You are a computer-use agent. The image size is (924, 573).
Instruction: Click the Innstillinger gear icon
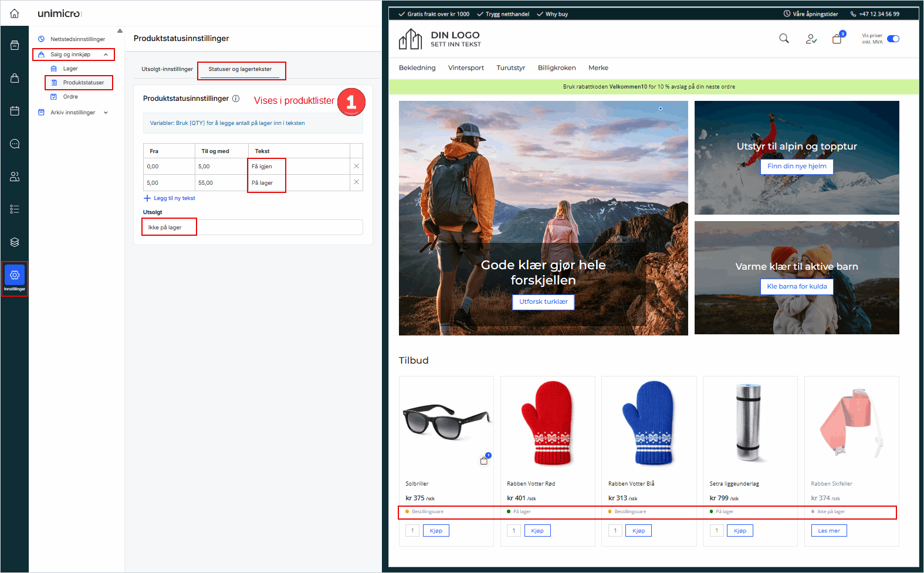(15, 275)
